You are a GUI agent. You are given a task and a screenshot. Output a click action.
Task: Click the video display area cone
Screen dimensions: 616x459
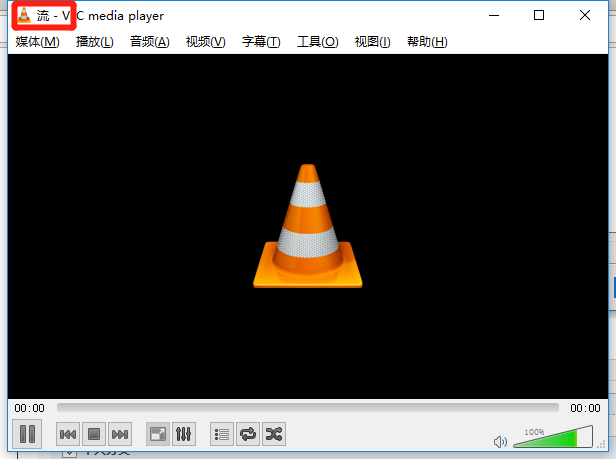pos(308,226)
